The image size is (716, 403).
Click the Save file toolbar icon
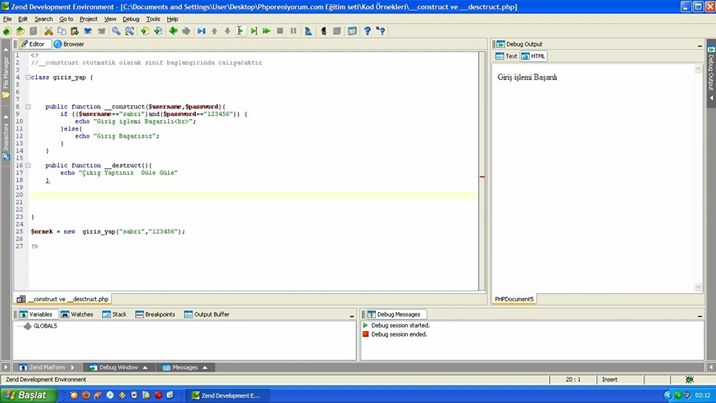point(33,31)
